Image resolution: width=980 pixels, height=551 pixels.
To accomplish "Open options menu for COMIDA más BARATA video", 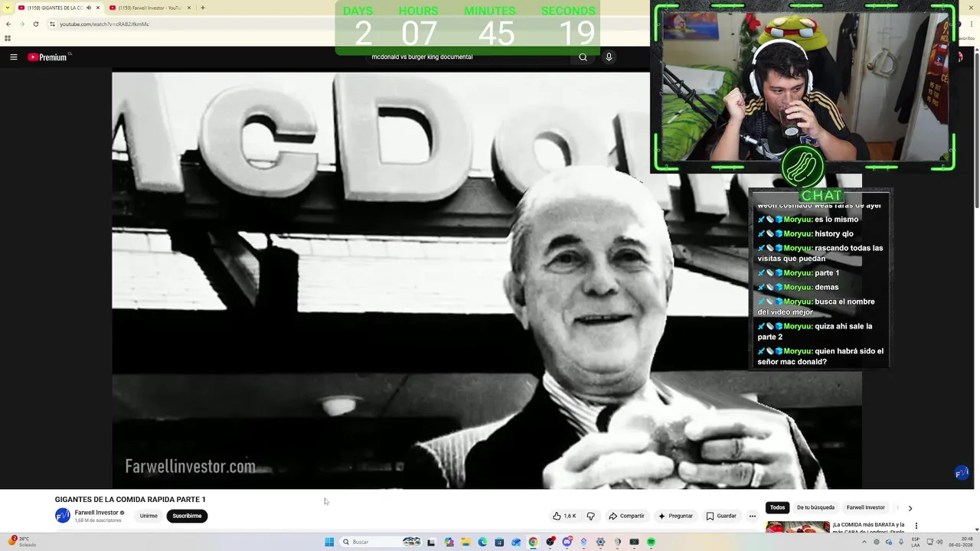I will point(916,526).
